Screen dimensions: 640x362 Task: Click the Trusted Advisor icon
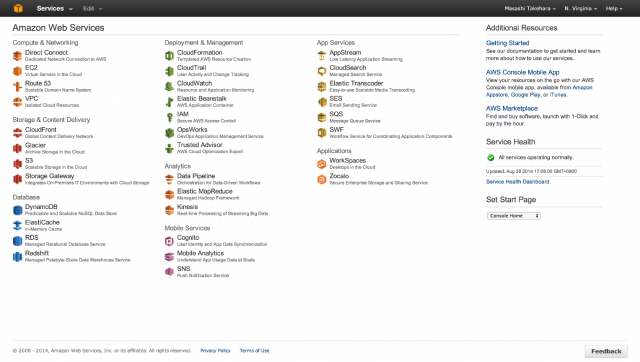tap(169, 148)
